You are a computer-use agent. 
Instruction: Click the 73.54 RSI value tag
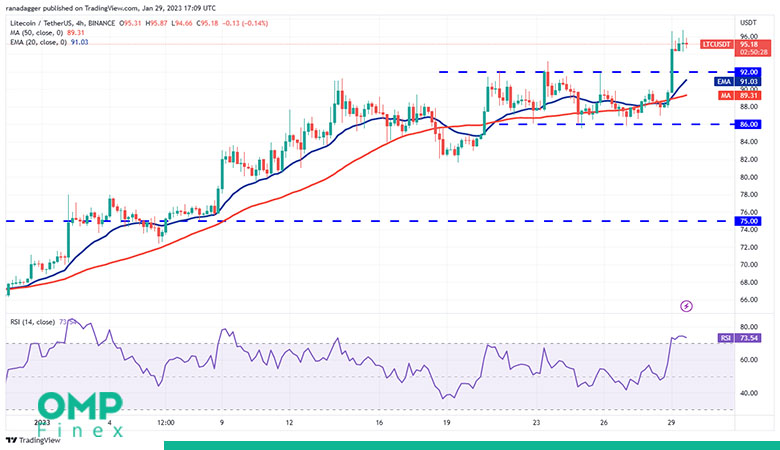pyautogui.click(x=748, y=338)
